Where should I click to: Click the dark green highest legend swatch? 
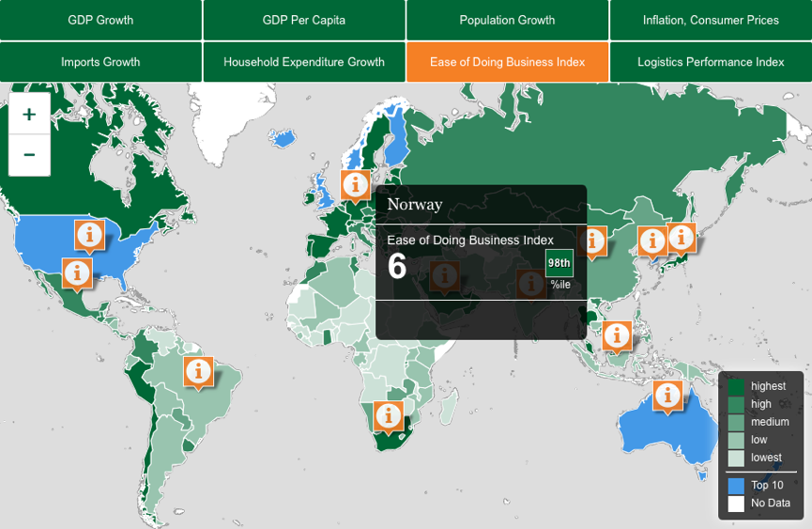(736, 386)
